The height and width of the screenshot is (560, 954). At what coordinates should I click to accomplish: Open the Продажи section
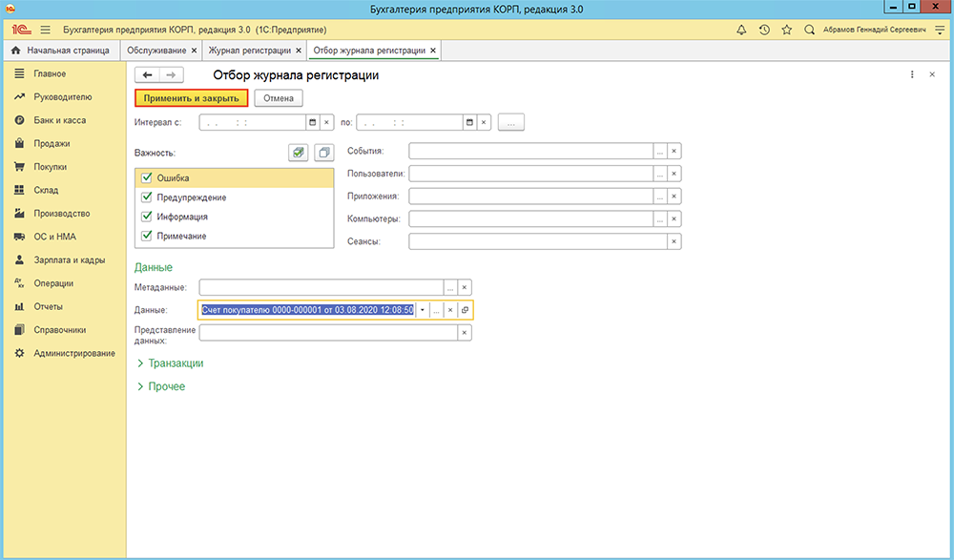(52, 144)
